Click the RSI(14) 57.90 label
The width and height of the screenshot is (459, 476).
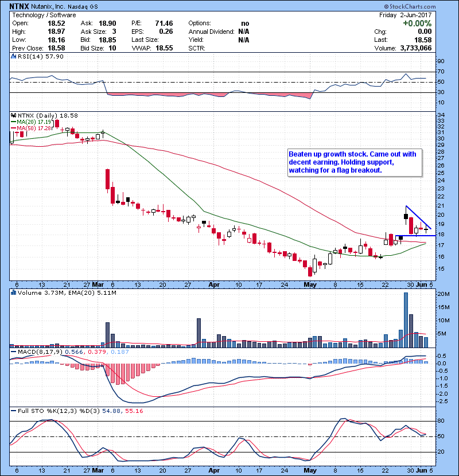(x=40, y=56)
